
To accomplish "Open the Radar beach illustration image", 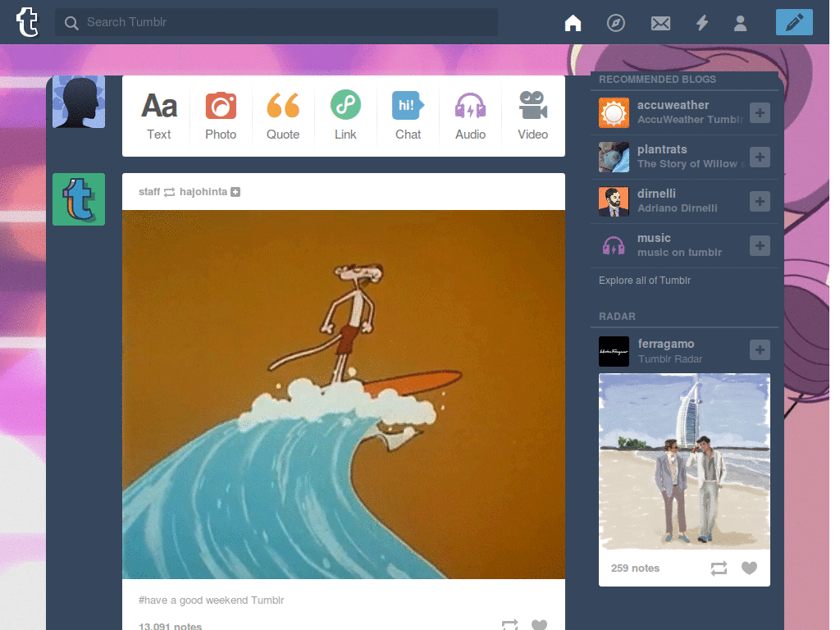I will click(684, 461).
